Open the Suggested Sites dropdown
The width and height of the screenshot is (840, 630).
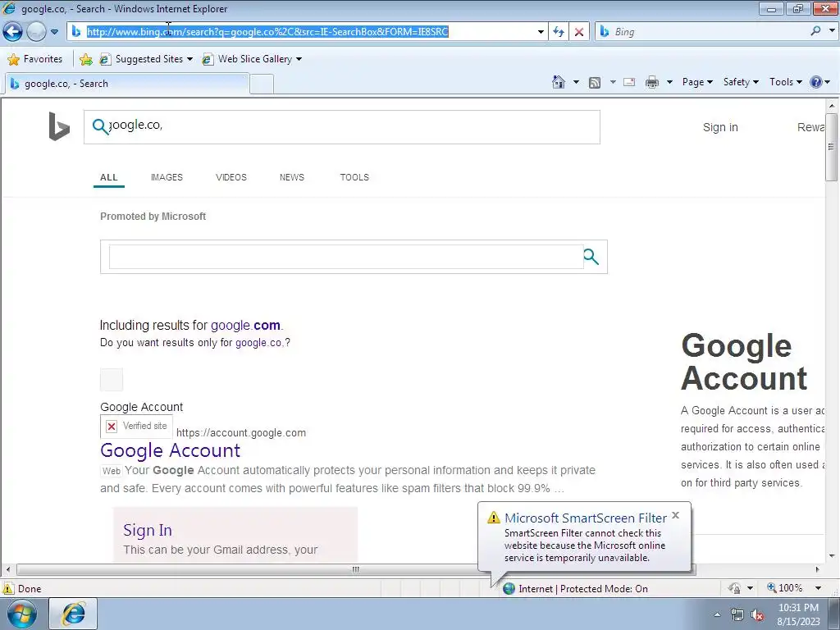146,59
